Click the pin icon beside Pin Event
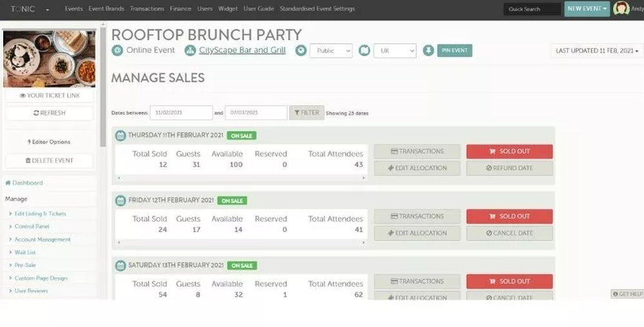Screen dimensions: 644x327 [x=428, y=50]
